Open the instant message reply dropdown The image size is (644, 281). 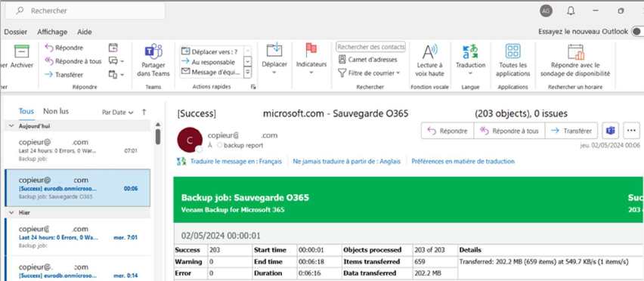pos(116,61)
